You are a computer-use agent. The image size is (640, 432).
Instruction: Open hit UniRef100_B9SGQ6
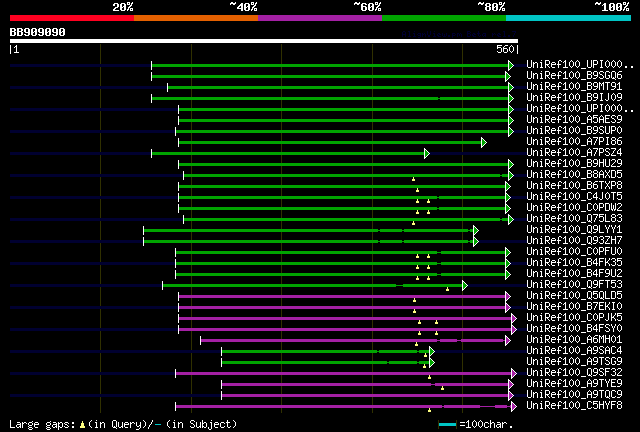click(x=574, y=76)
